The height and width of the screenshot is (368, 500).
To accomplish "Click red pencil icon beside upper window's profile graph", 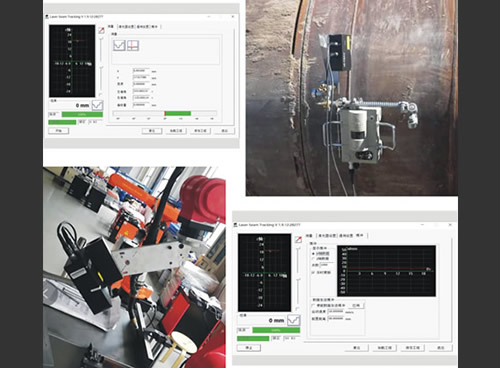I will coord(101,31).
